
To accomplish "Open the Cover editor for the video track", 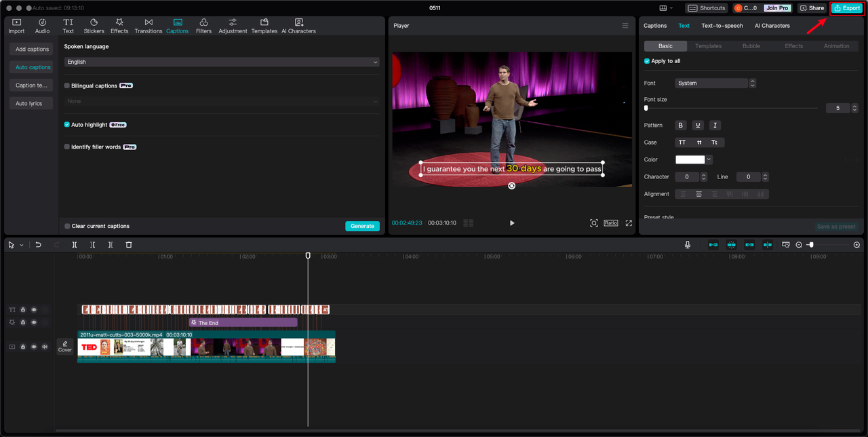I will 65,346.
